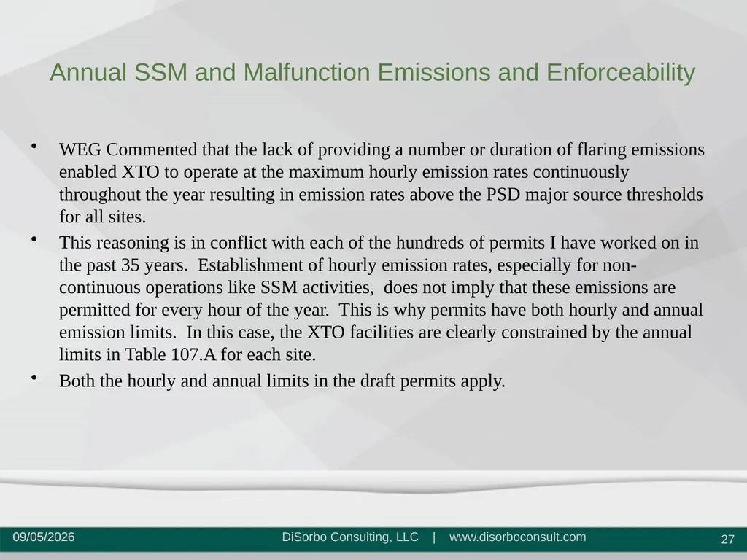Click the slide title 'Annual SSM and Malfunction Emissions and Enforceability'

pos(372,73)
